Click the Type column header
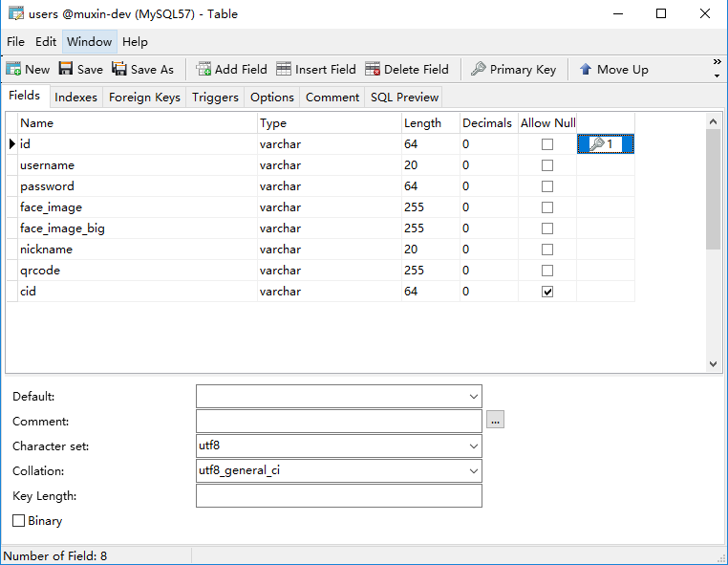Viewport: 728px width, 565px height. [330, 123]
